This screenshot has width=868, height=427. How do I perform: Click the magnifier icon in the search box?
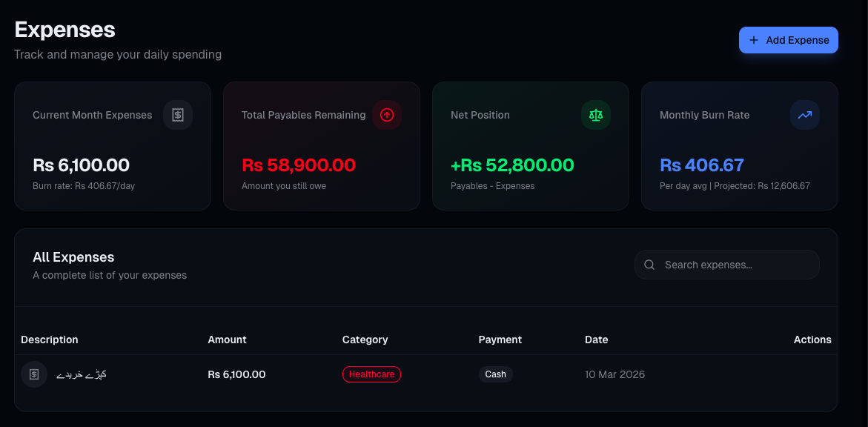point(649,265)
